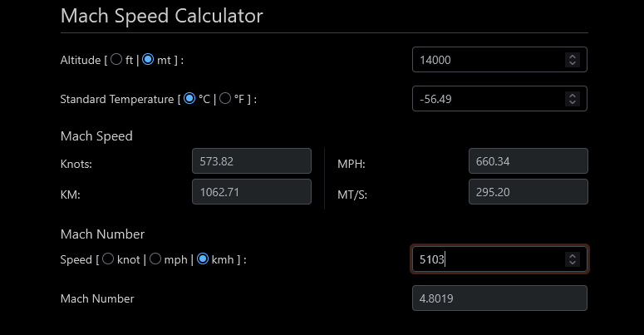Viewport: 644px width, 335px height.
Task: Click the Mach Number result field
Action: pyautogui.click(x=499, y=298)
